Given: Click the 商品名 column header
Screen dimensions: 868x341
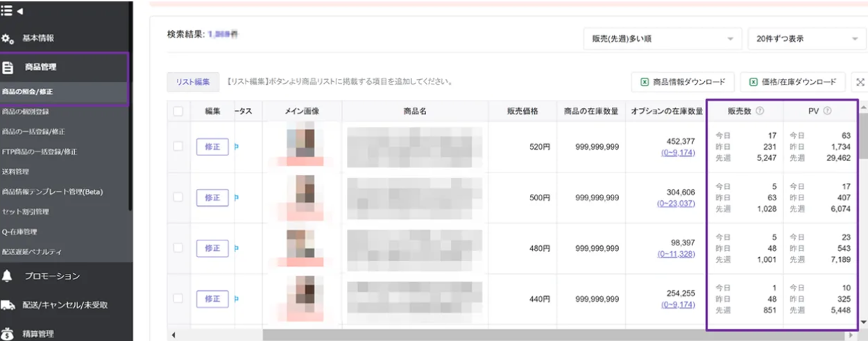Looking at the screenshot, I should click(414, 111).
